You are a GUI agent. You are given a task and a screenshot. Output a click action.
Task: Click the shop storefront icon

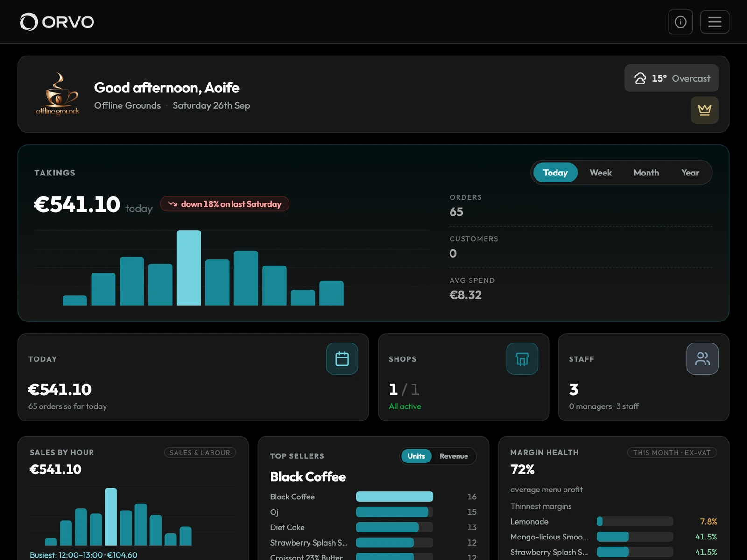pos(522,359)
